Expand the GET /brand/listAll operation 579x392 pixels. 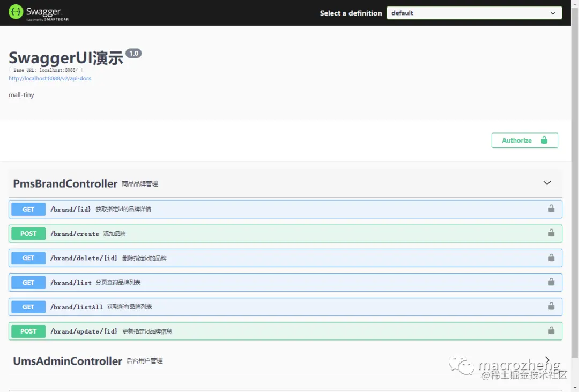(x=285, y=307)
